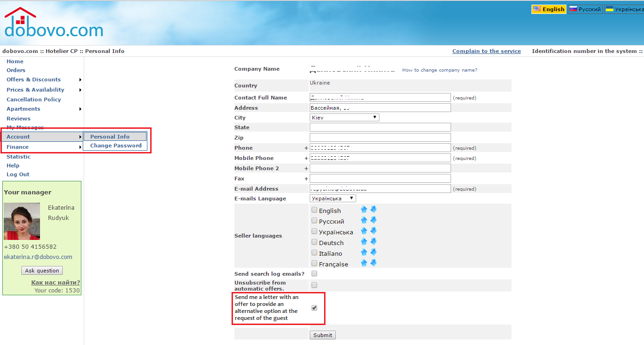Expand Finance submenu arrow

80,147
